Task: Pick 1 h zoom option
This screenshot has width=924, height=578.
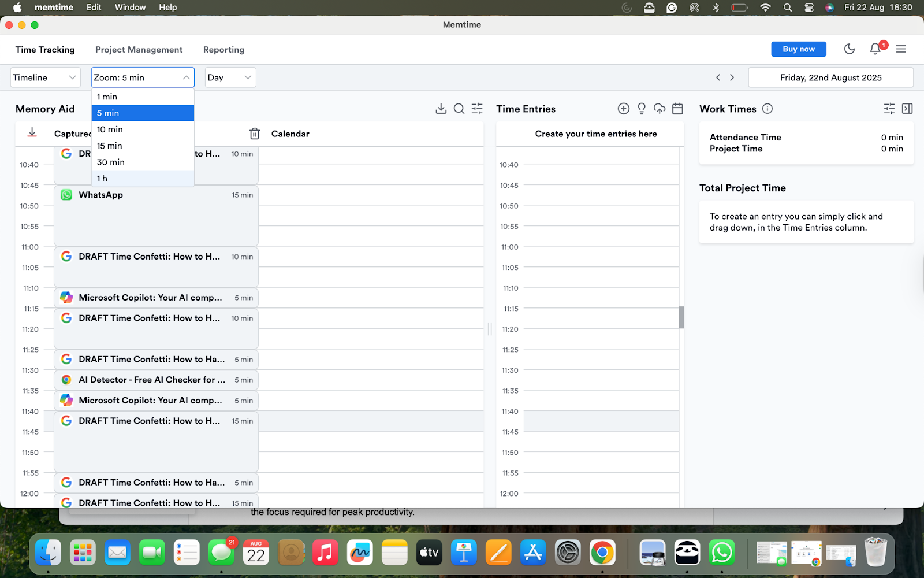Action: [x=143, y=179]
